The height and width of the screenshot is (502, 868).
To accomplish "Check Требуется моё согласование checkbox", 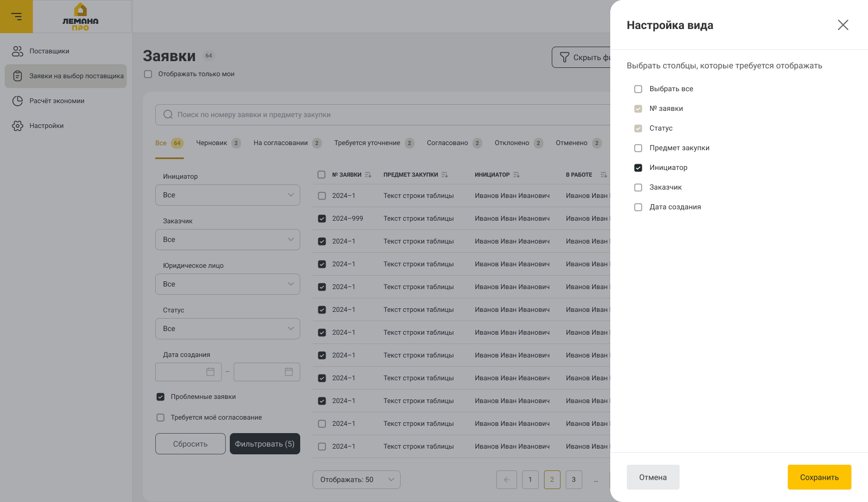I will point(160,418).
